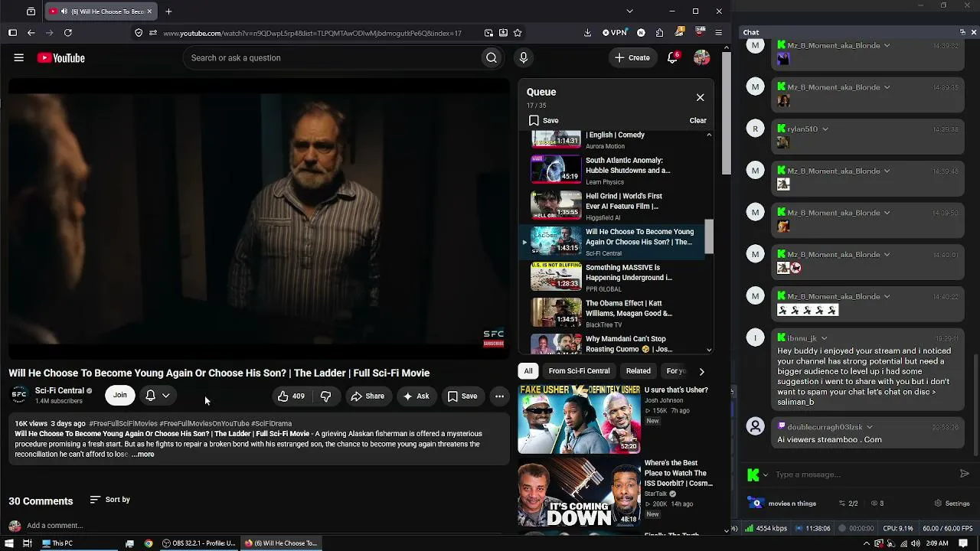The height and width of the screenshot is (551, 980).
Task: Select the From Sci-Fi Central chip
Action: point(579,371)
